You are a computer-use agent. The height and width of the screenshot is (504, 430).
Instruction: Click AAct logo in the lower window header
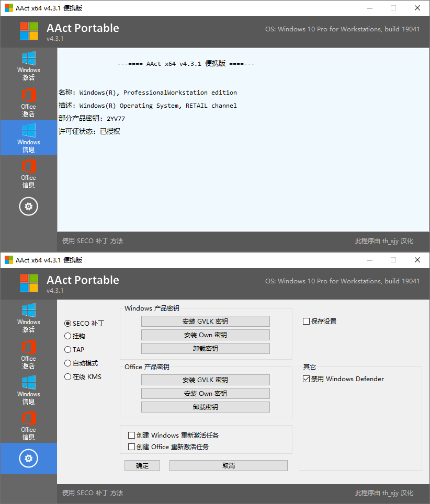[x=29, y=283]
